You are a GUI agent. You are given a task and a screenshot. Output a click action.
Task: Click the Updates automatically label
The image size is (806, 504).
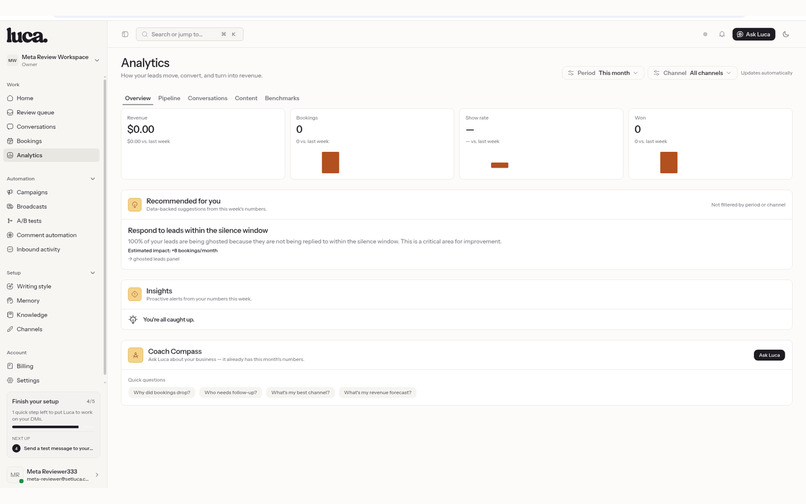(766, 73)
